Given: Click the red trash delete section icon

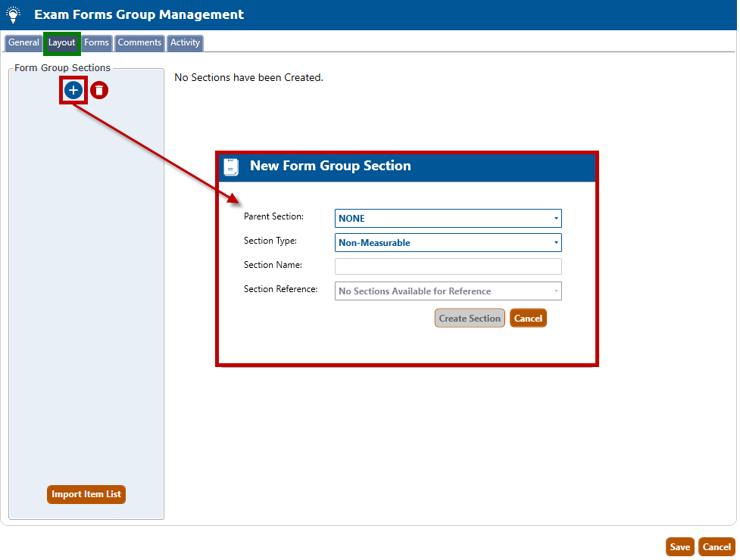Looking at the screenshot, I should 99,91.
